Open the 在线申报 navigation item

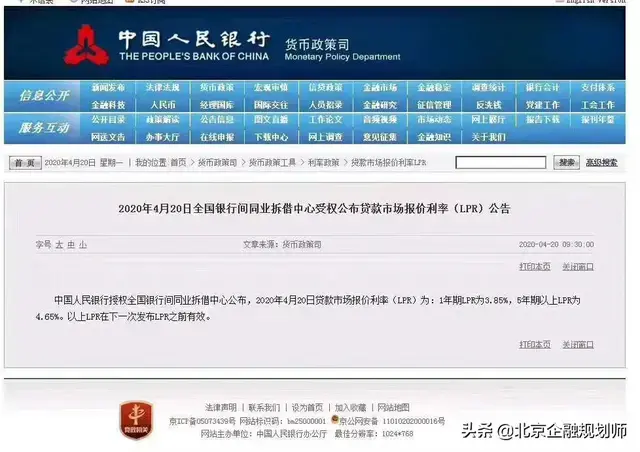[217, 137]
